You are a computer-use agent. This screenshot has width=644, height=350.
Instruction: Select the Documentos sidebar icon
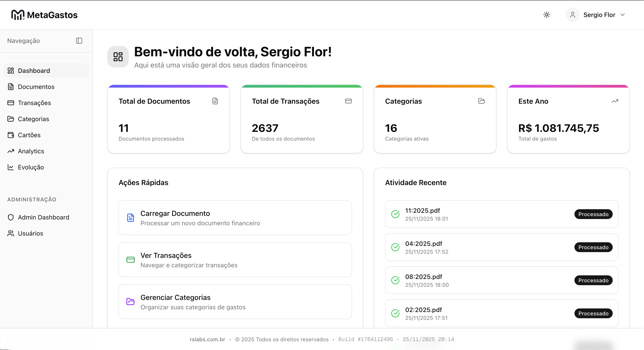coord(11,87)
